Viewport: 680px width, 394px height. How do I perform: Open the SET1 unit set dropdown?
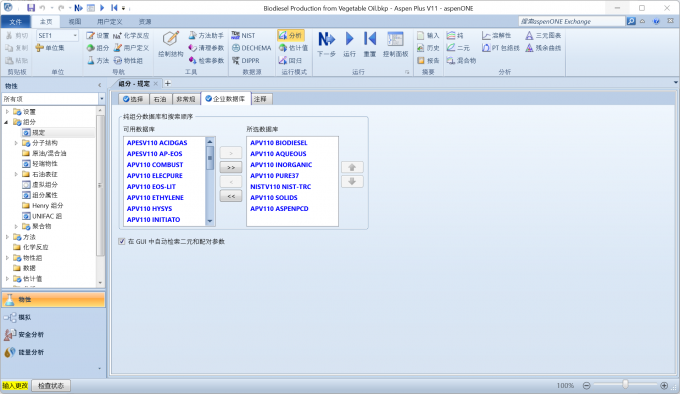(75, 36)
